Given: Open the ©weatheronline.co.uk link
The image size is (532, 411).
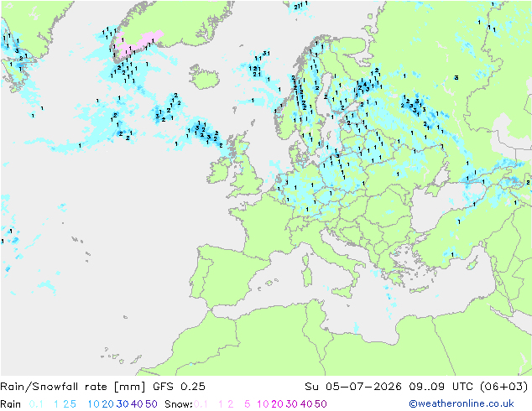Looking at the screenshot, I should click(462, 404).
